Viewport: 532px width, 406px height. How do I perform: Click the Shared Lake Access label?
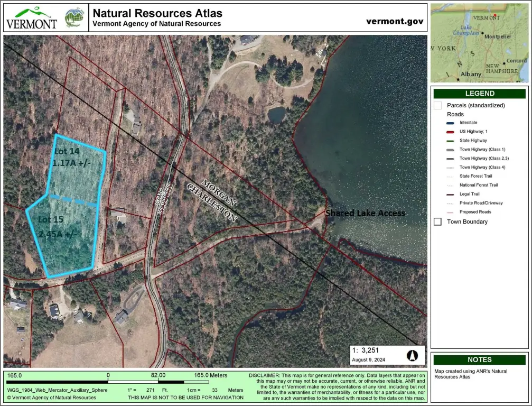365,213
